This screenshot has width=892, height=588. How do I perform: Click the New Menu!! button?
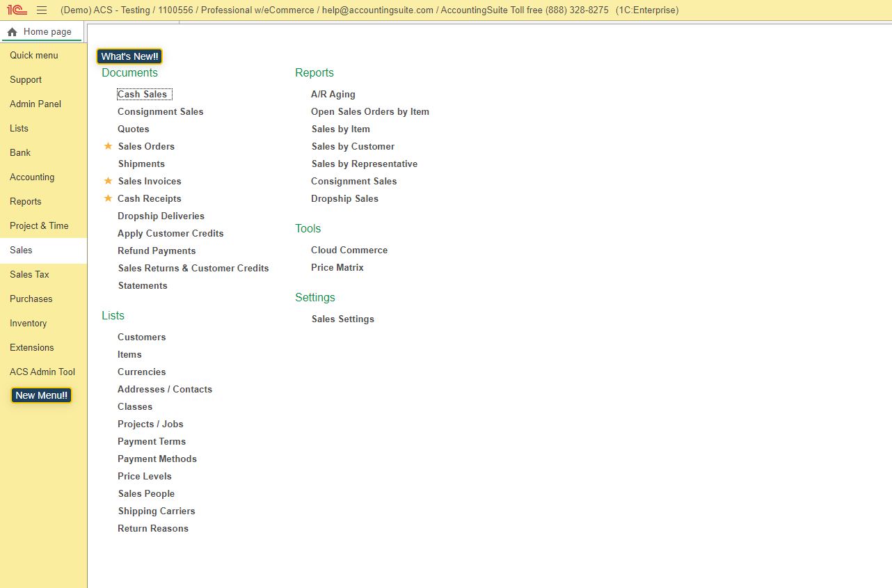pyautogui.click(x=42, y=395)
